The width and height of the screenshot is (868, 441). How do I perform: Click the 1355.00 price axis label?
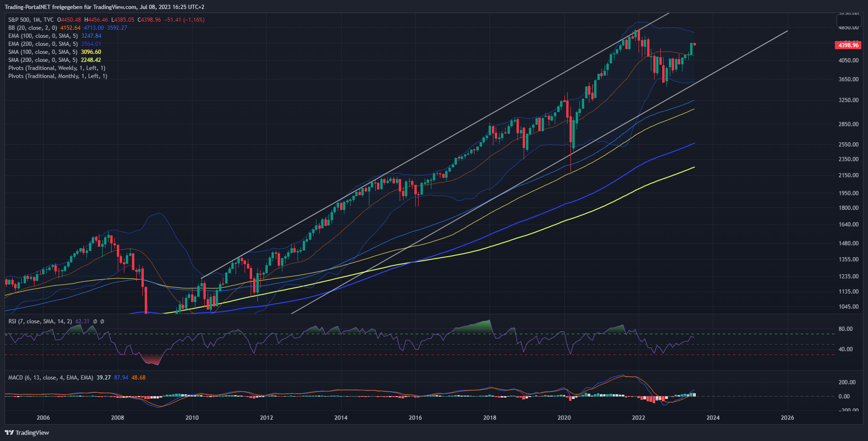click(x=849, y=259)
